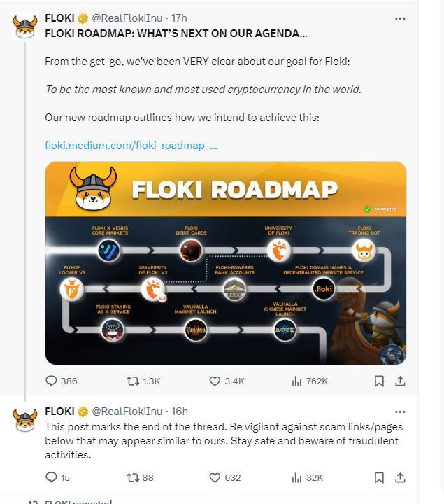Image resolution: width=444 pixels, height=504 pixels.
Task: View analytics showing 762K views
Action: (296, 381)
